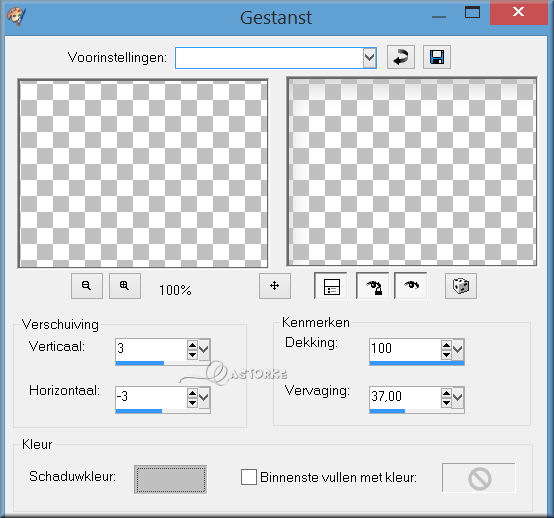Toggle auto proof eye with lock
This screenshot has height=518, width=554.
pos(373,286)
